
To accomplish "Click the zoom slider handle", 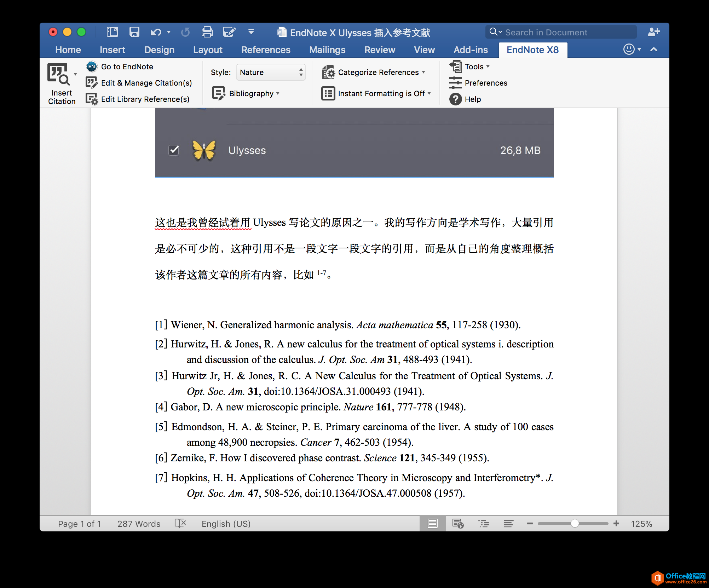I will (x=575, y=523).
